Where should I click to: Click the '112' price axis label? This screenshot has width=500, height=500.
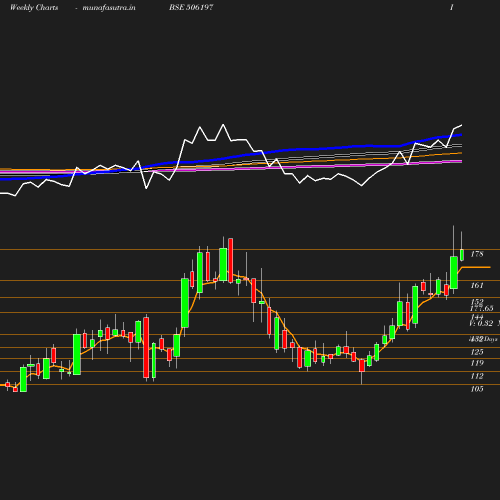pyautogui.click(x=477, y=376)
